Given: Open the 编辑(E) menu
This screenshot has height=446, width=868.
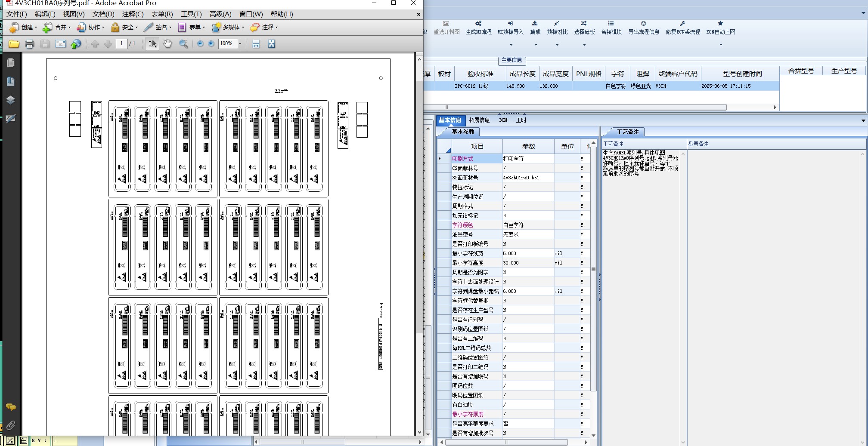Looking at the screenshot, I should (x=45, y=14).
